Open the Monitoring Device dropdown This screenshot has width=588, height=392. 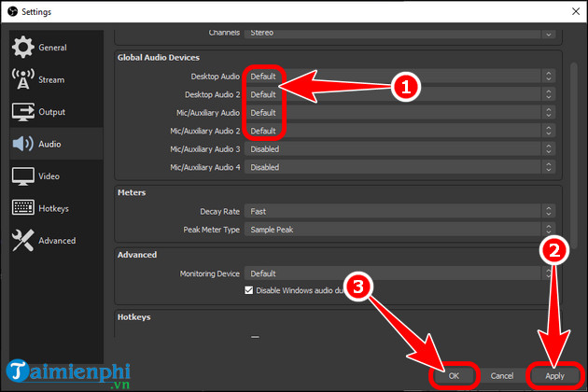coord(399,273)
